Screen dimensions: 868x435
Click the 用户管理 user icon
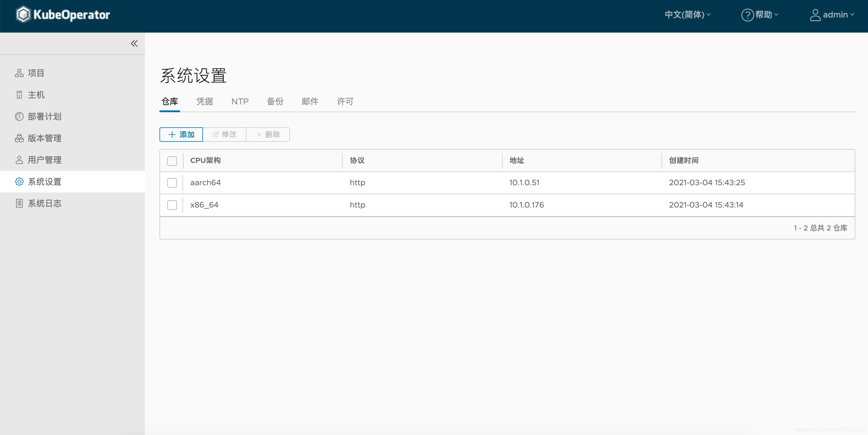(19, 160)
